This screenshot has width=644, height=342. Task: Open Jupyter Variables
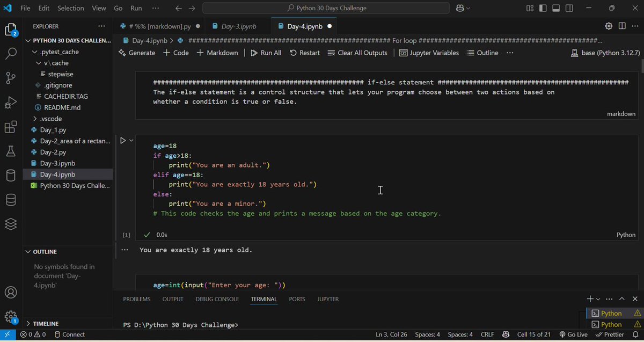pos(429,53)
